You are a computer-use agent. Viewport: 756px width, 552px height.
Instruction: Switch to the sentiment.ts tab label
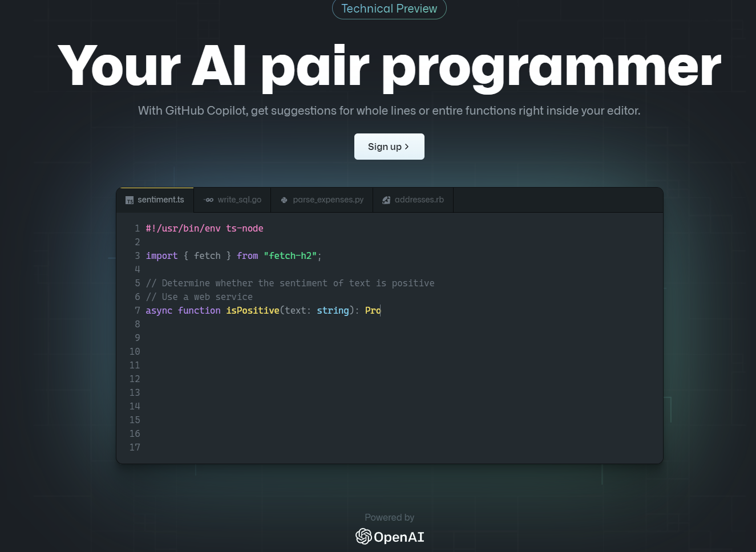[161, 200]
